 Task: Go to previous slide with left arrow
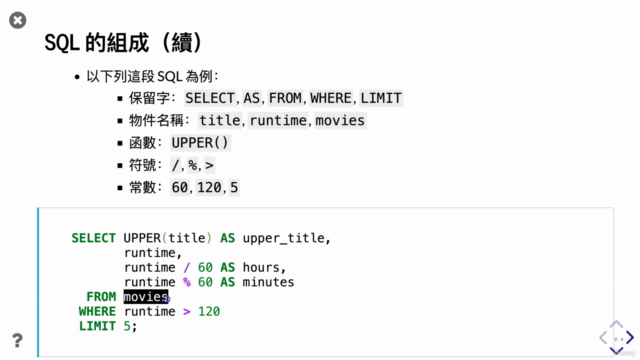click(x=604, y=338)
